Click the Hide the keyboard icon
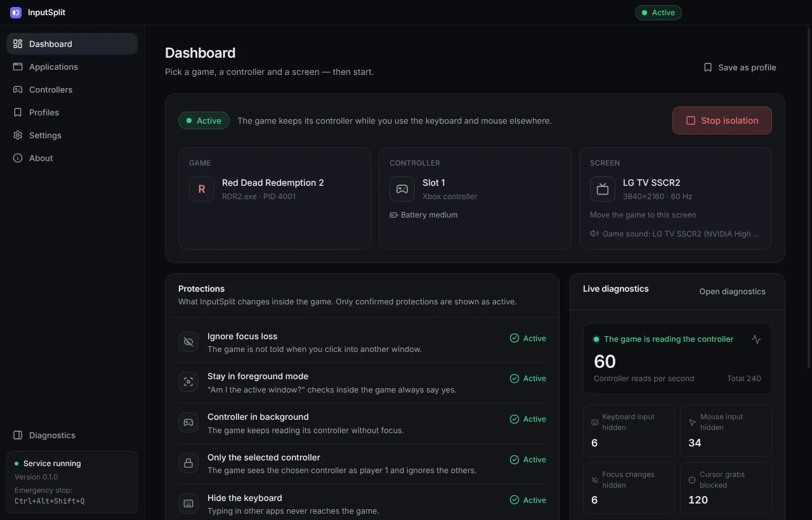The image size is (812, 520). tap(188, 504)
